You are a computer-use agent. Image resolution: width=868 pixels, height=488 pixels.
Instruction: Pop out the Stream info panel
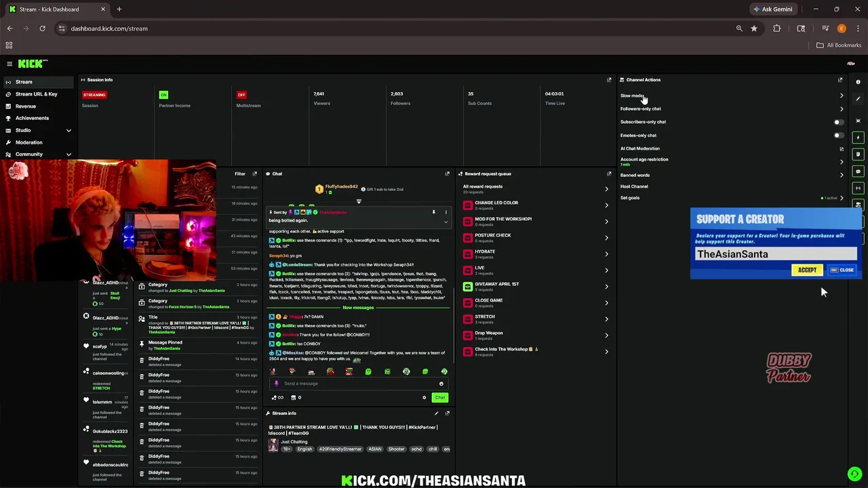click(x=447, y=413)
